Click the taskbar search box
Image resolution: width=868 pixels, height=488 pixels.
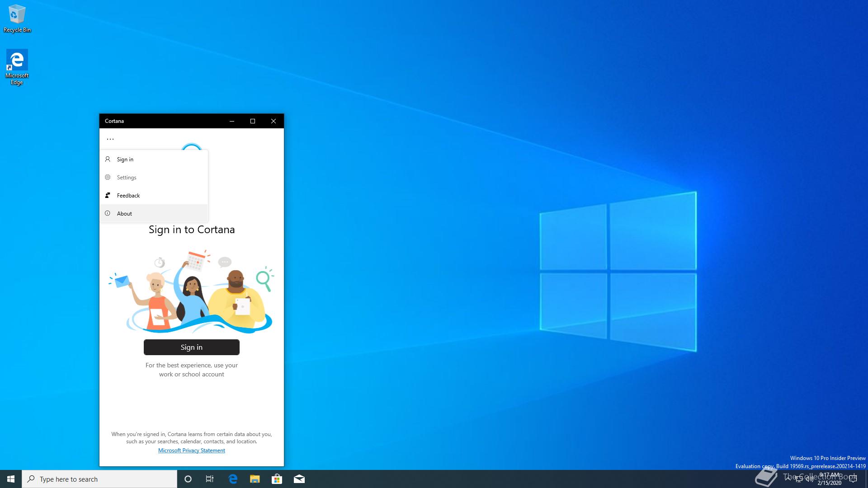[x=99, y=479]
